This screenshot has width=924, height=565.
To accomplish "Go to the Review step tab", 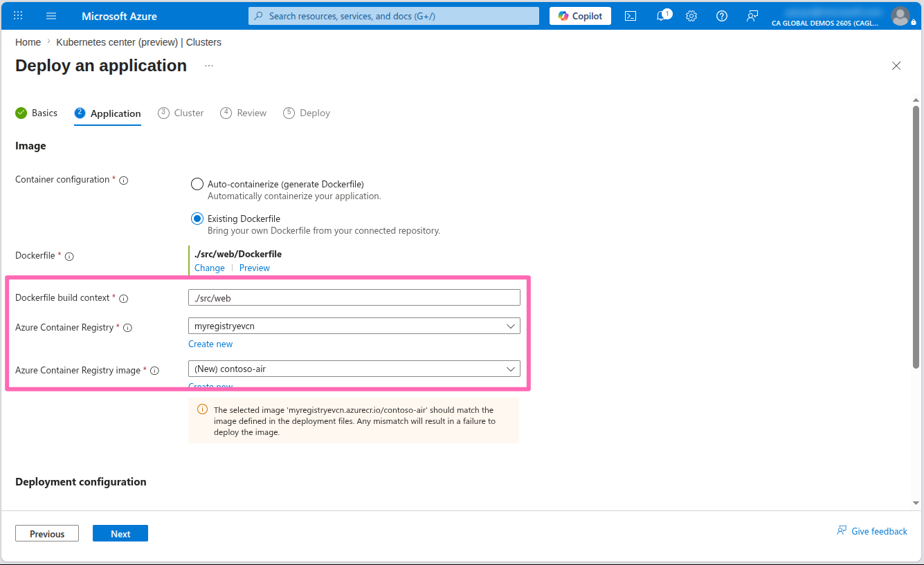I will click(x=243, y=113).
